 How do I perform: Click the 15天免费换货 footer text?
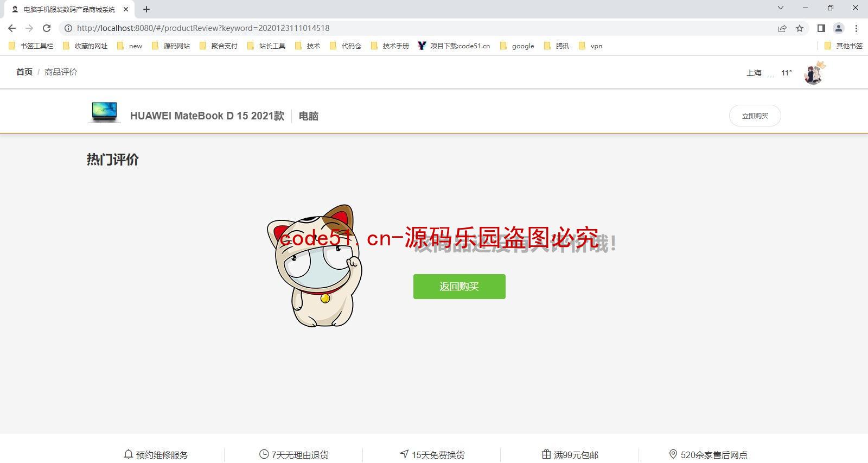[438, 455]
